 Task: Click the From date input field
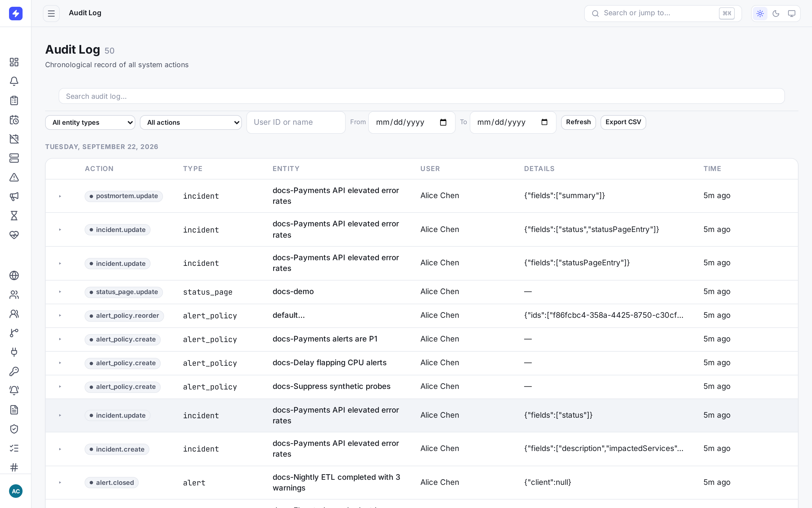pos(412,122)
